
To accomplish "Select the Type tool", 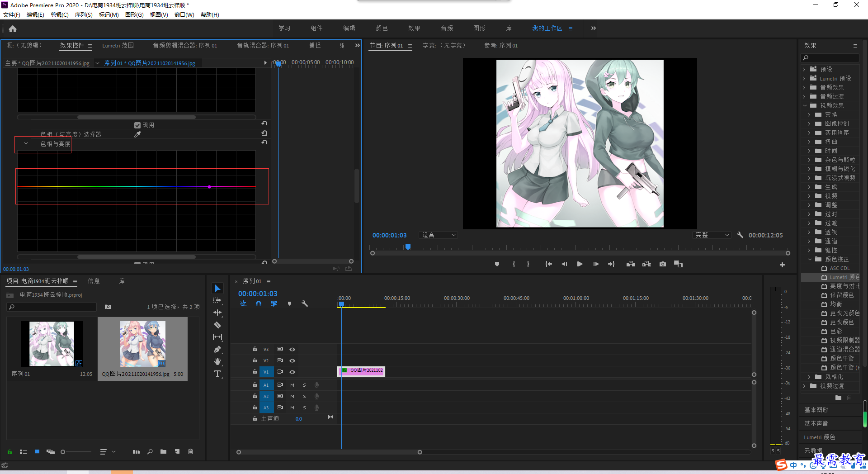I will (217, 374).
